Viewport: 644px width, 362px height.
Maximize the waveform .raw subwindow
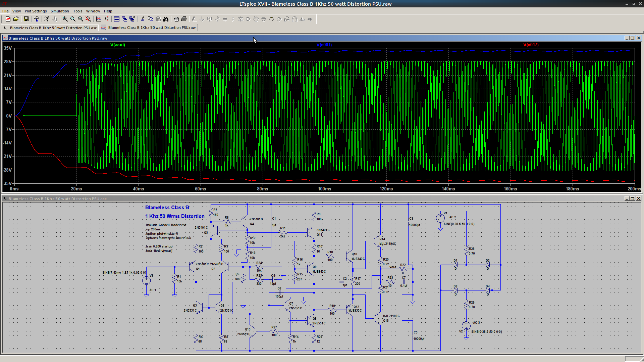[x=632, y=38]
